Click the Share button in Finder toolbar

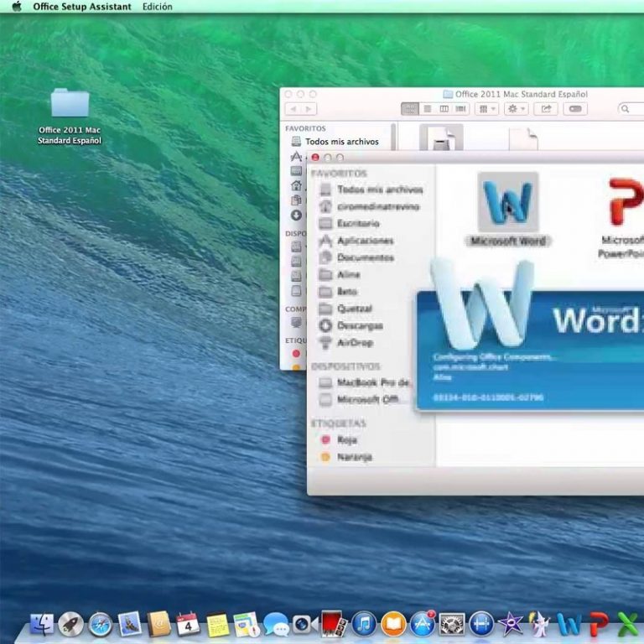[x=546, y=109]
